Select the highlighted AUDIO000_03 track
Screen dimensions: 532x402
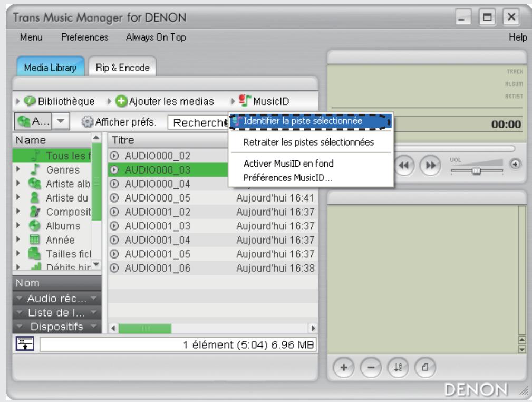168,169
